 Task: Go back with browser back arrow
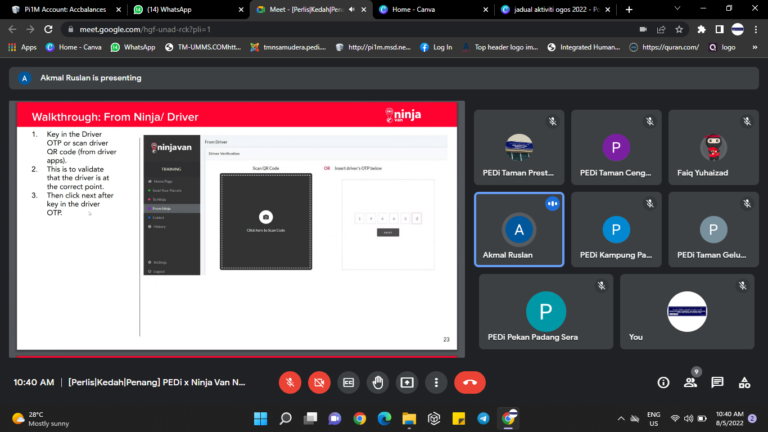[12, 29]
